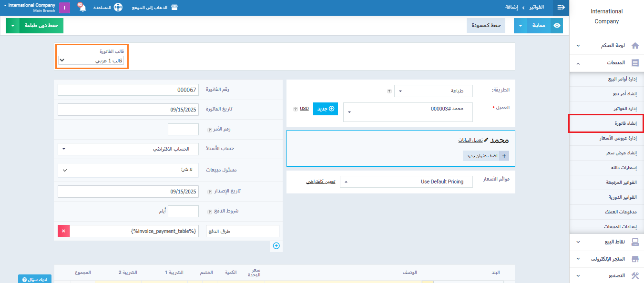
Task: Open the price lists dropdown
Action: coord(406,182)
